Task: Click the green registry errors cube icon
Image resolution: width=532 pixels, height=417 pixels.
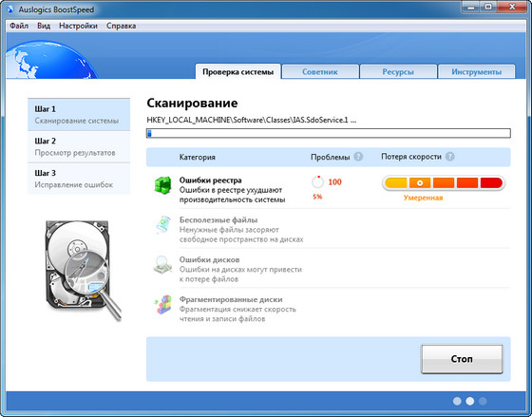Action: [x=162, y=185]
